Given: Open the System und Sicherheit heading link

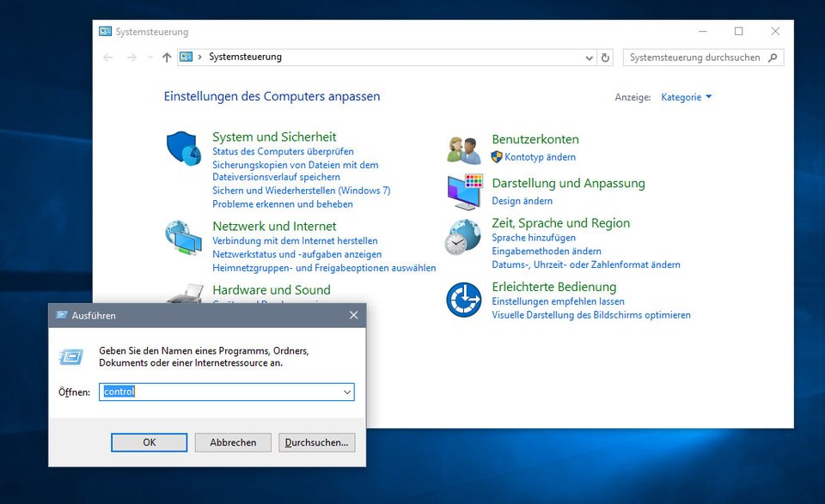Looking at the screenshot, I should coord(274,137).
